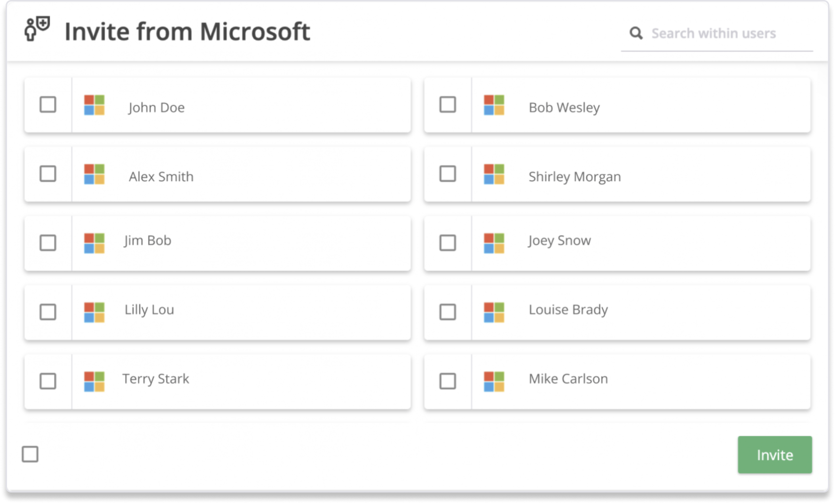Click the name Jim Bob

click(148, 240)
